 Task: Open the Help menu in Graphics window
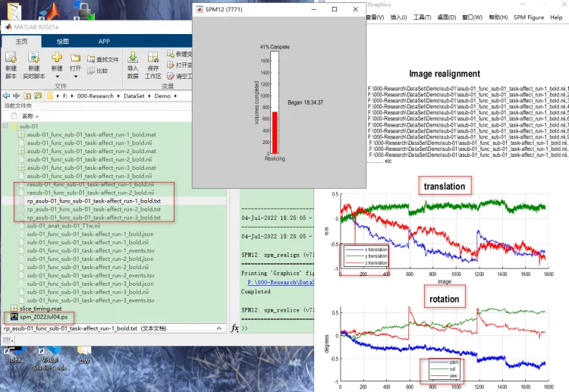pyautogui.click(x=556, y=17)
